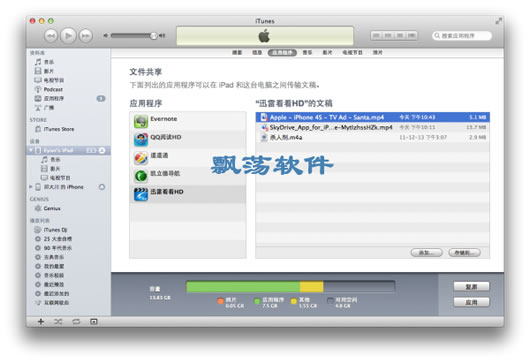Select the SkyDrive_App_for_iP...mp4 file
This screenshot has width=530, height=363.
coord(372,127)
